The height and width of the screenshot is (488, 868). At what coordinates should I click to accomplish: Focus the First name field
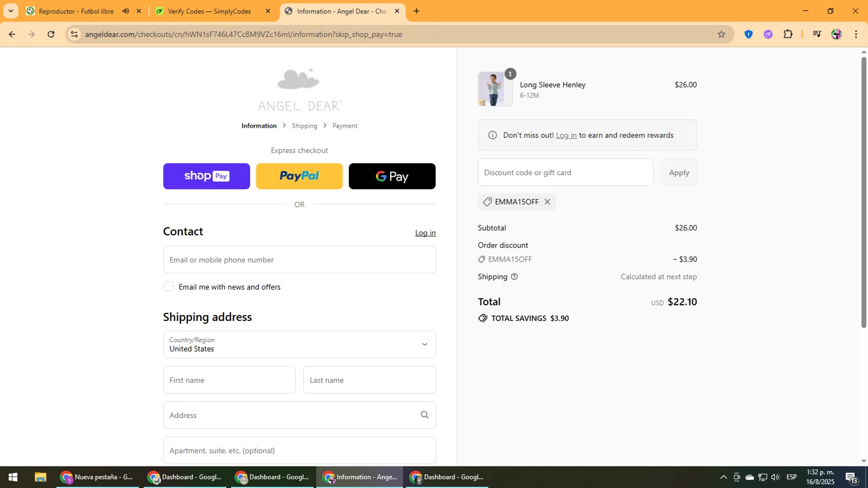coord(229,380)
